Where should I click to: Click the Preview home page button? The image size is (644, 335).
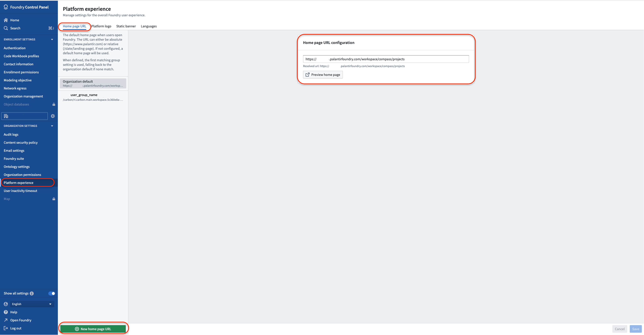pos(323,75)
